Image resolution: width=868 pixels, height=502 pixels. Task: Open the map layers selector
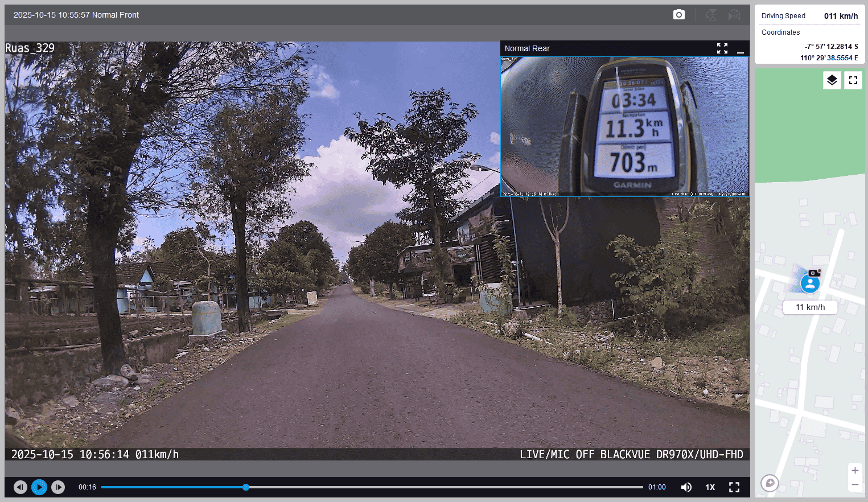click(832, 80)
